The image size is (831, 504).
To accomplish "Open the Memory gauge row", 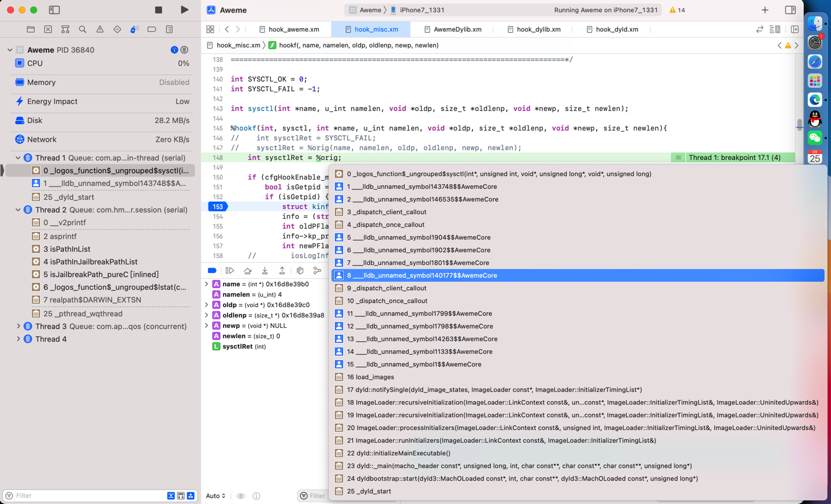I will pos(100,82).
